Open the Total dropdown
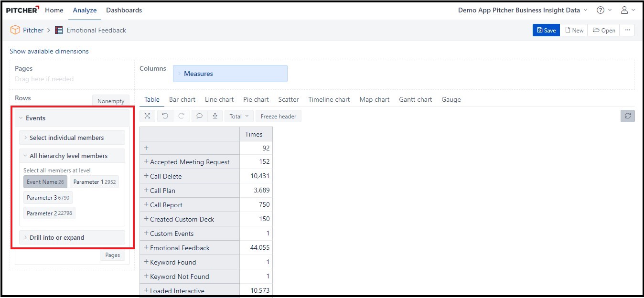The image size is (644, 298). click(x=239, y=116)
